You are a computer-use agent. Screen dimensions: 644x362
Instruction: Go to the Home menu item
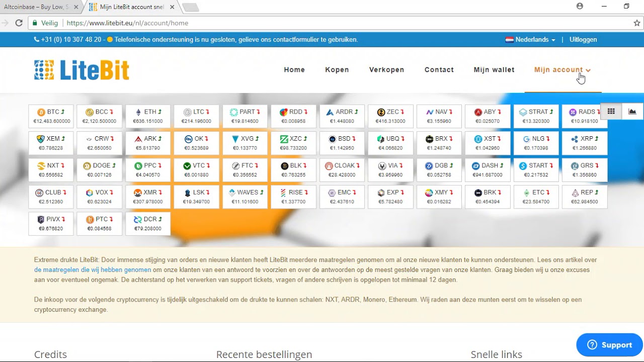click(294, 70)
